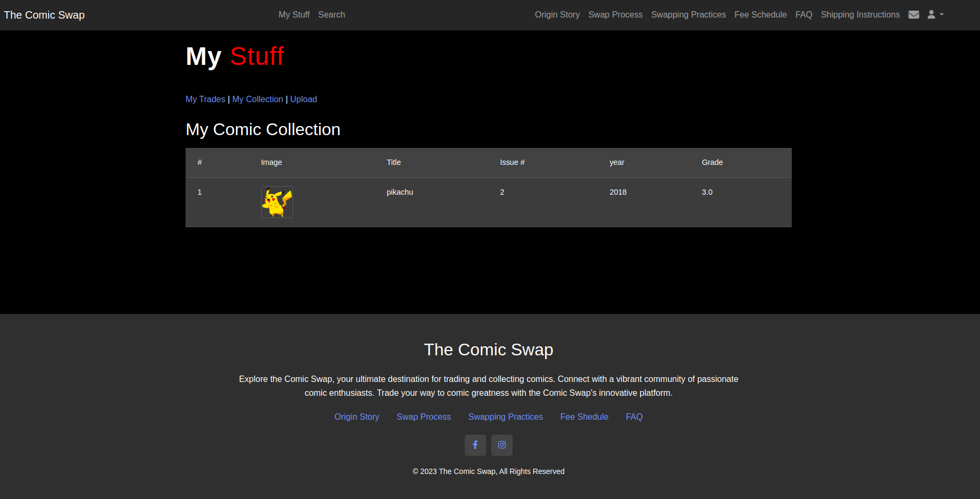Open the My Collection link
The width and height of the screenshot is (980, 499).
click(257, 99)
